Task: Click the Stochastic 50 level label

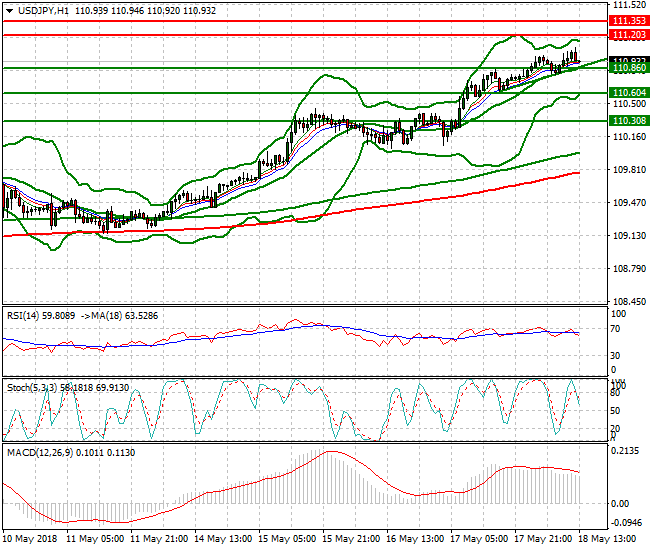Action: (616, 411)
